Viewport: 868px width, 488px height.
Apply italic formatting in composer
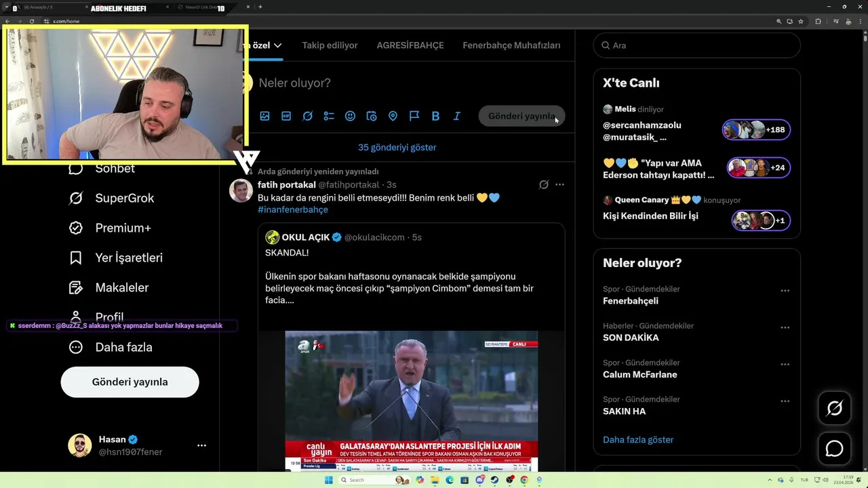tap(457, 116)
